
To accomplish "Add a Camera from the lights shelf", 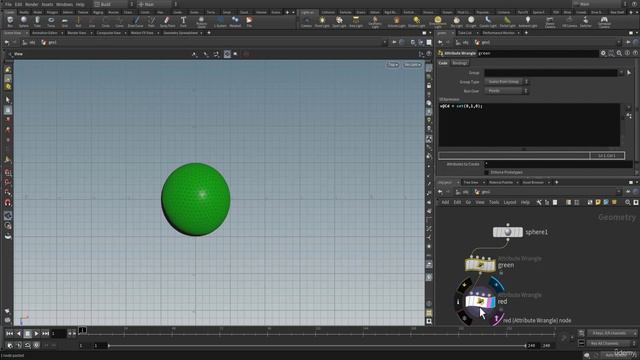I will click(306, 22).
